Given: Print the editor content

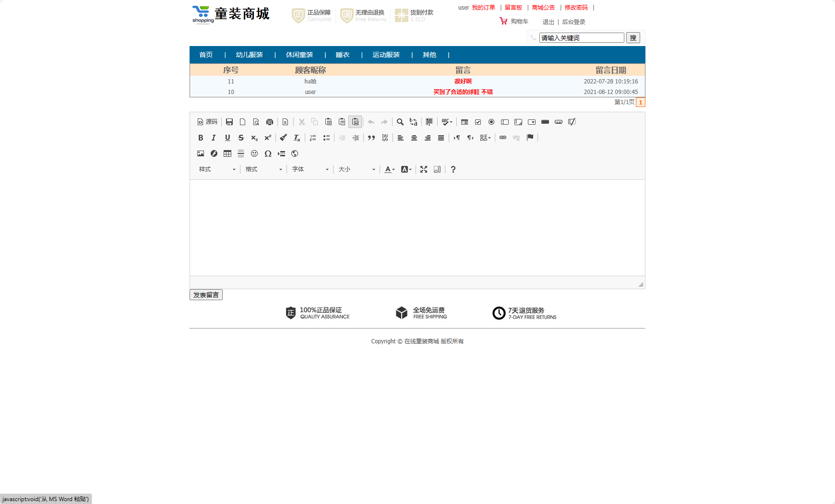Looking at the screenshot, I should [x=269, y=122].
